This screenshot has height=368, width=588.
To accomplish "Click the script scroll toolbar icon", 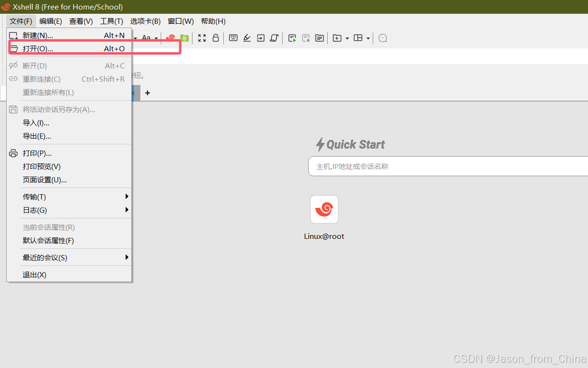I will click(x=274, y=38).
